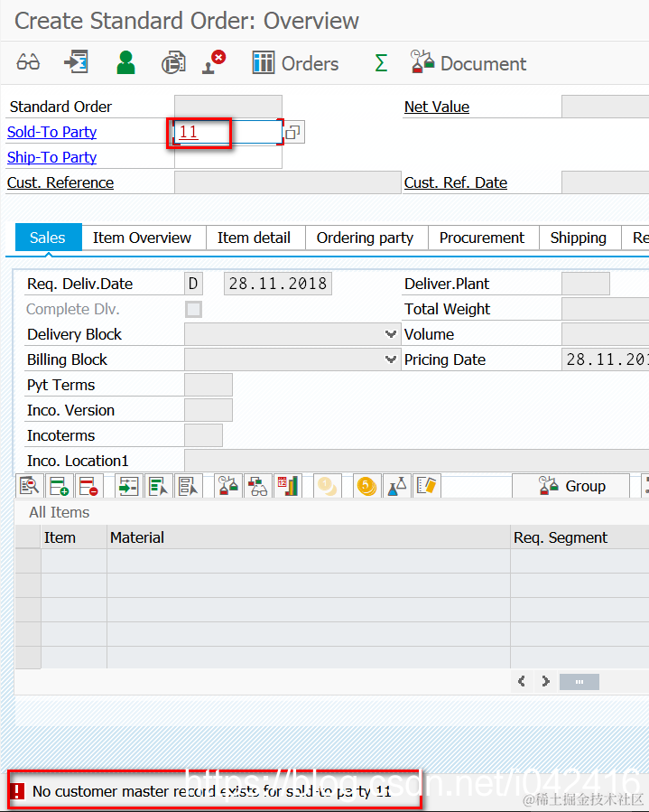Open the Orders list button
This screenshot has width=649, height=812.
pyautogui.click(x=295, y=63)
